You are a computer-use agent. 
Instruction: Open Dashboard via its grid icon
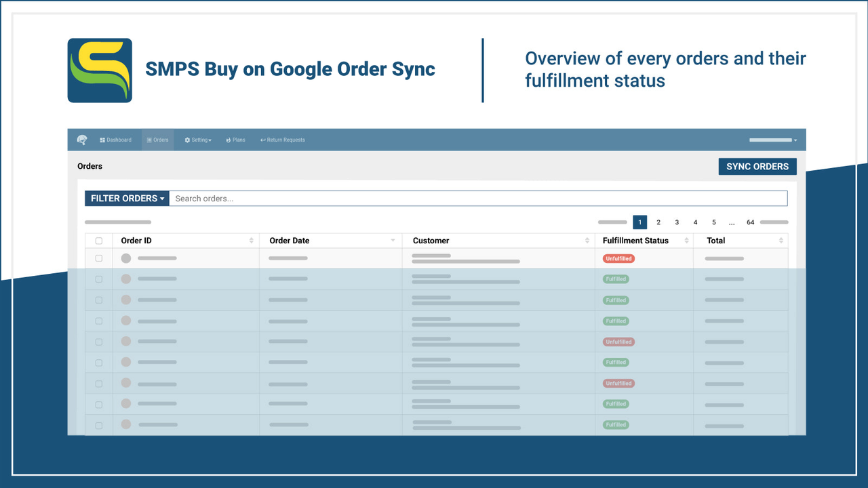tap(102, 140)
